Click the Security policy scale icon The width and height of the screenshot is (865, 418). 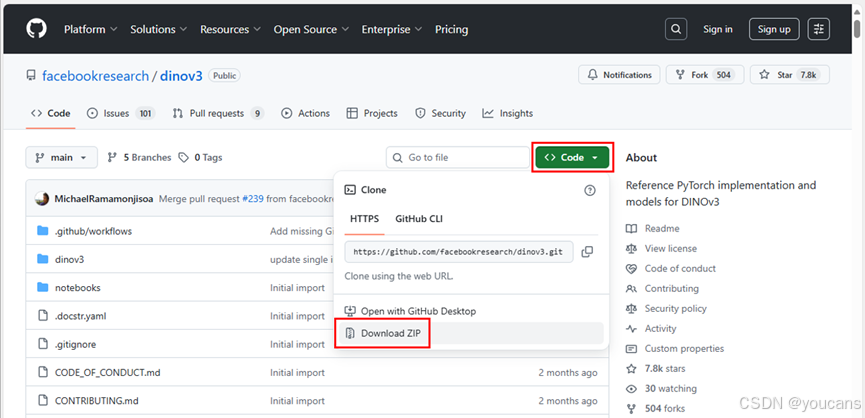[x=631, y=308]
